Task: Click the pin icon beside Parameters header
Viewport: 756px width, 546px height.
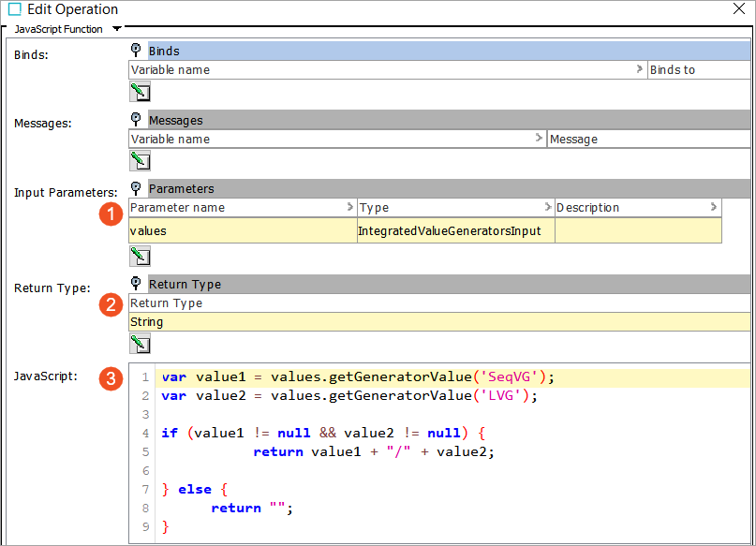Action: (137, 188)
